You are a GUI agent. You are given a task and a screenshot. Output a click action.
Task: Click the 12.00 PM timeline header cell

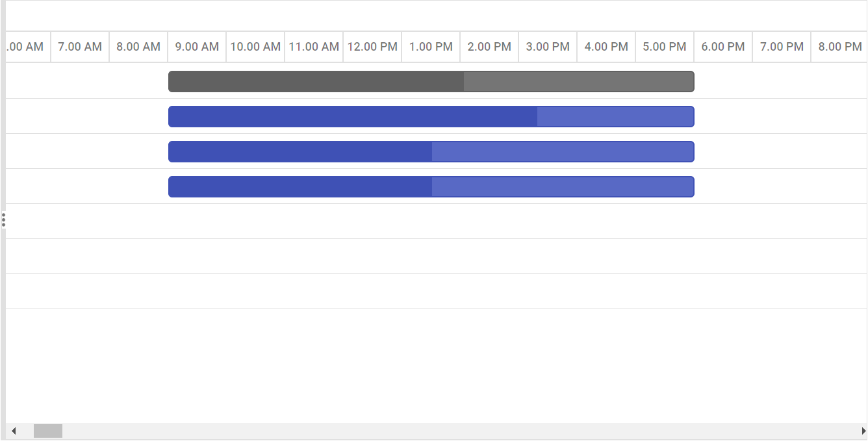[372, 47]
